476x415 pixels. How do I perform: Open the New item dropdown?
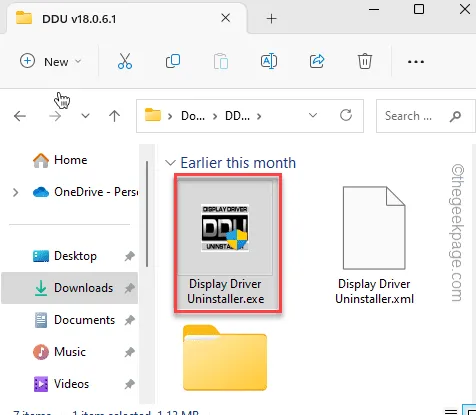[51, 62]
